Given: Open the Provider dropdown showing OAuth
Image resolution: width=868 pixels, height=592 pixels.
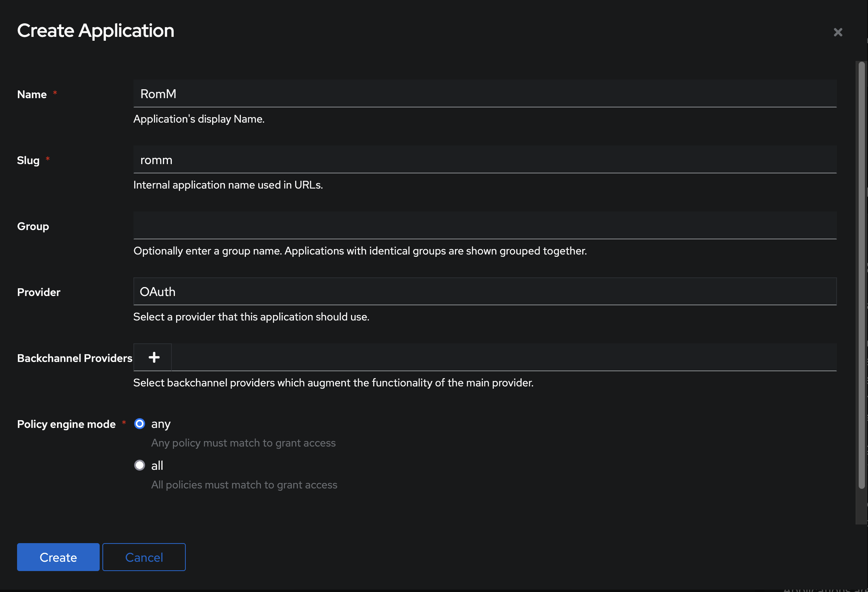Looking at the screenshot, I should click(485, 292).
